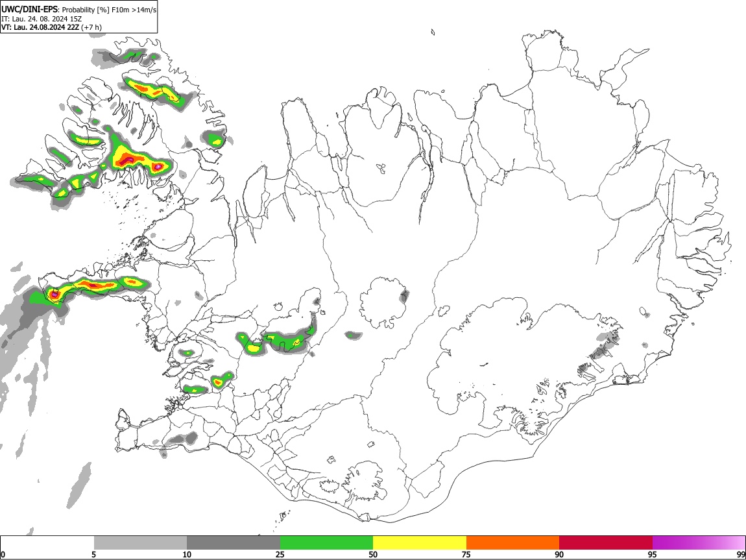Screen dimensions: 746x560
Task: Click the 90–95% red legend swatch
Action: pyautogui.click(x=606, y=542)
